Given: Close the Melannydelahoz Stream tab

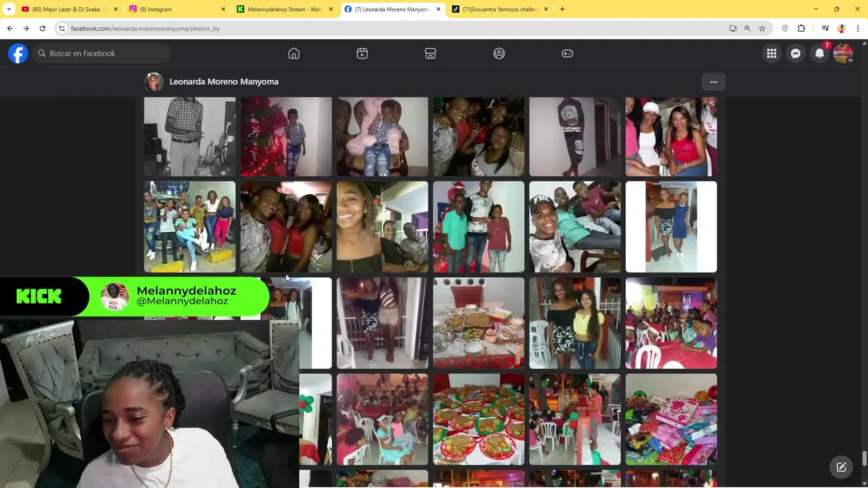Looking at the screenshot, I should point(331,9).
